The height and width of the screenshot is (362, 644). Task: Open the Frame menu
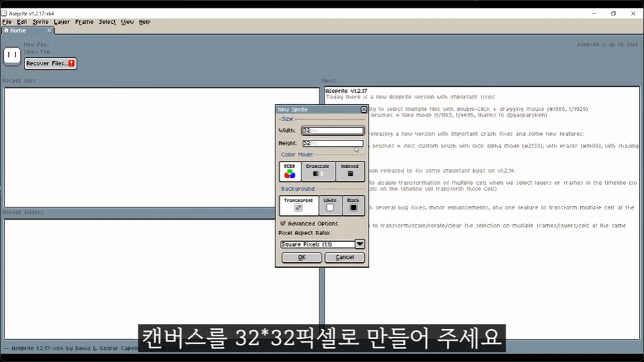[x=84, y=22]
